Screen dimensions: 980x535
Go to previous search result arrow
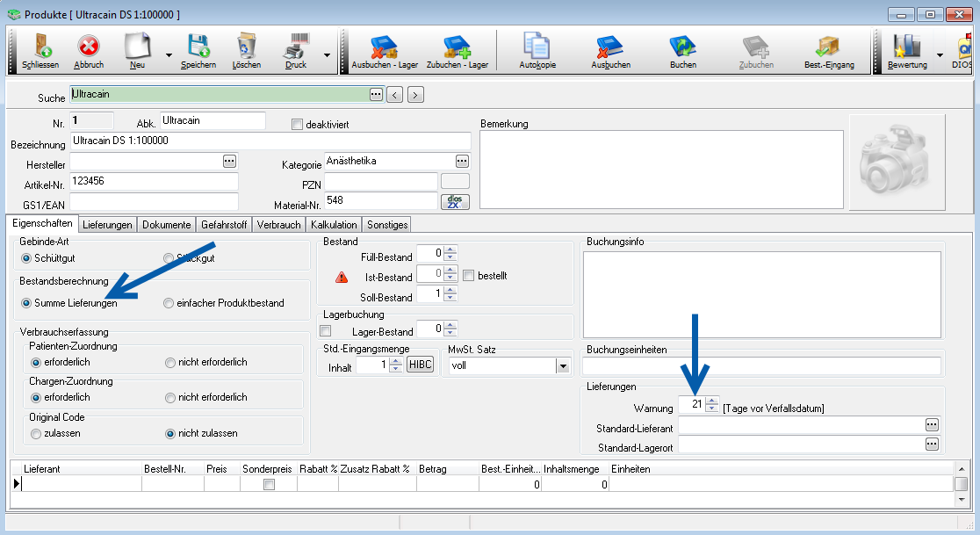394,95
